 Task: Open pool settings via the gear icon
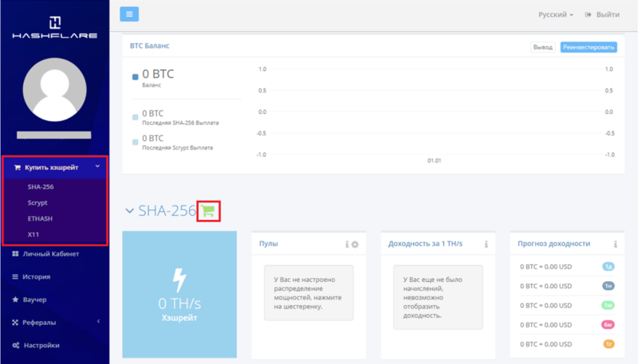pyautogui.click(x=356, y=245)
